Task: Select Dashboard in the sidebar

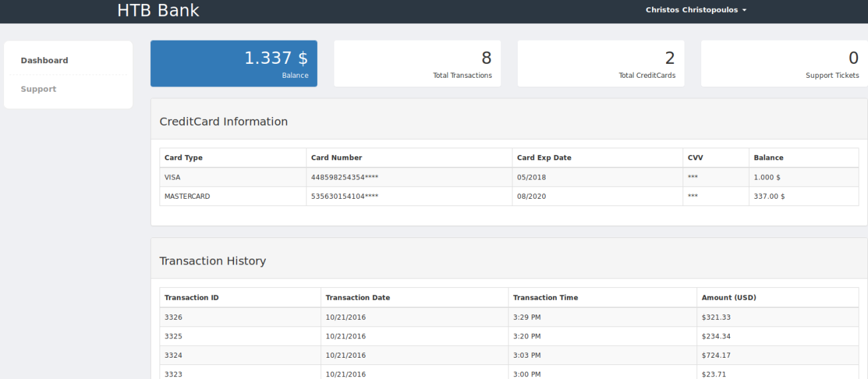Action: (x=45, y=61)
